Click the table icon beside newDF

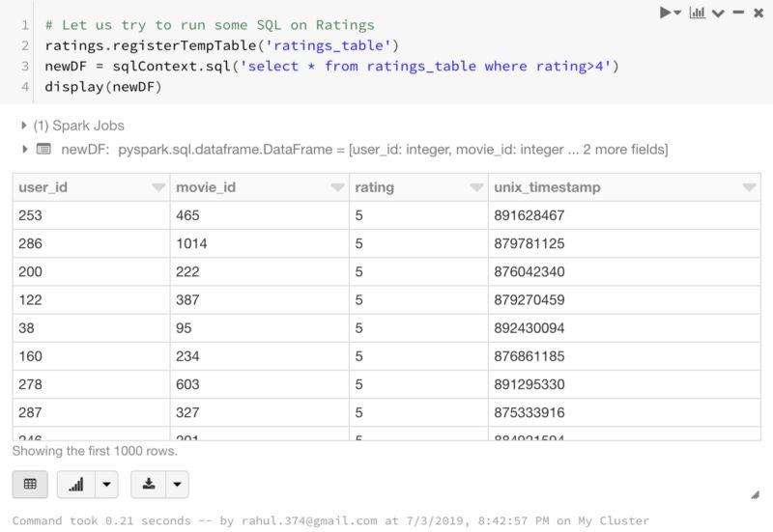click(x=43, y=149)
